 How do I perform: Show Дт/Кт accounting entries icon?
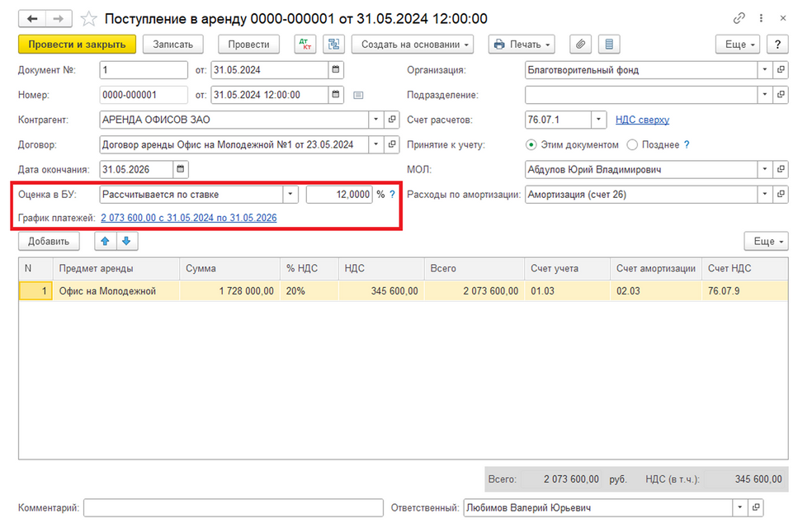click(x=304, y=45)
